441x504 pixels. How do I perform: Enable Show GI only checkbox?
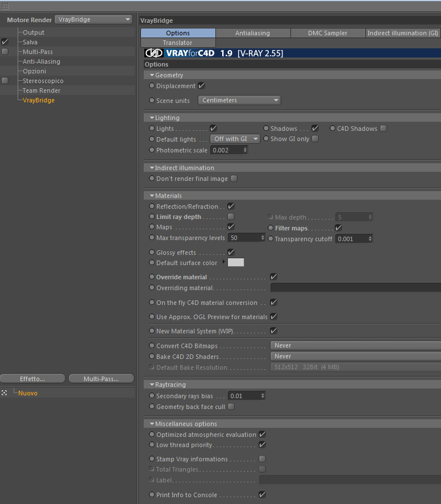click(x=315, y=139)
